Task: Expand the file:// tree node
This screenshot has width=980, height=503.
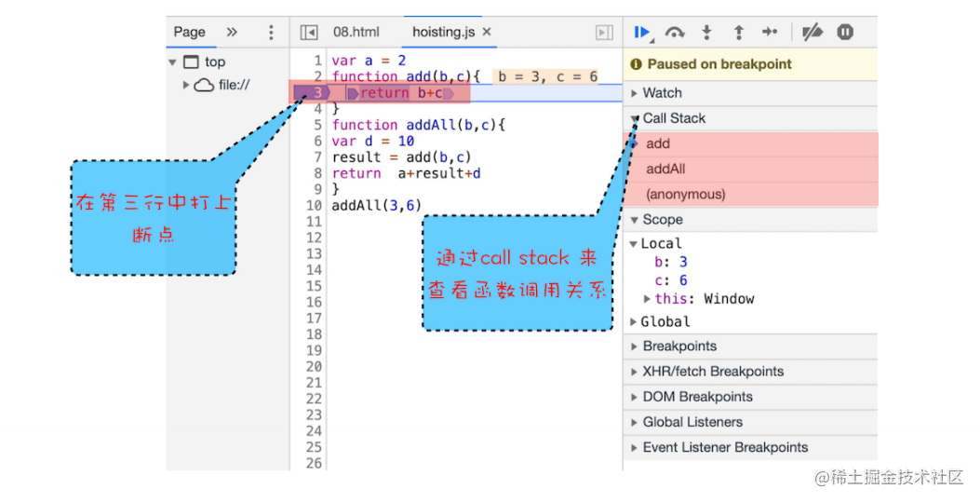Action: [x=187, y=85]
